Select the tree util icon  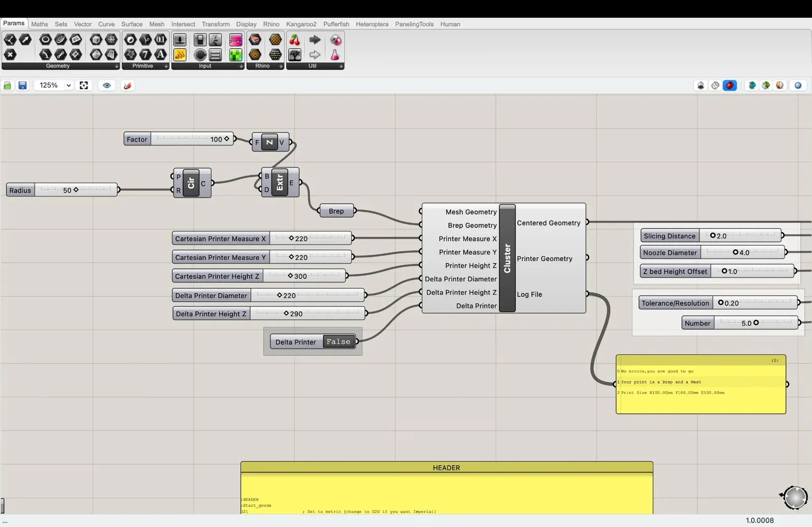pos(294,54)
